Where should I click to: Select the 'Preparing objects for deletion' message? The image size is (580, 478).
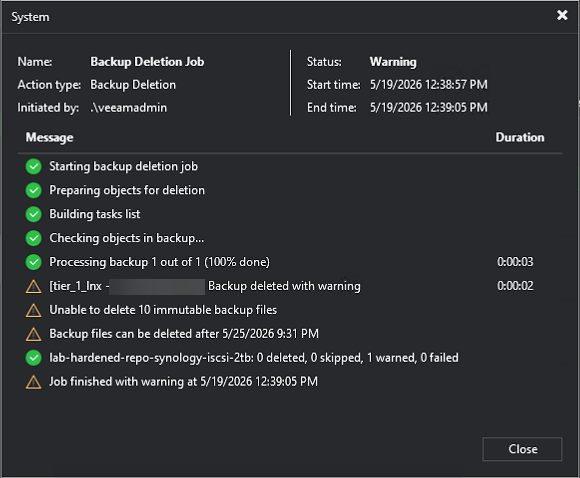[x=127, y=190]
